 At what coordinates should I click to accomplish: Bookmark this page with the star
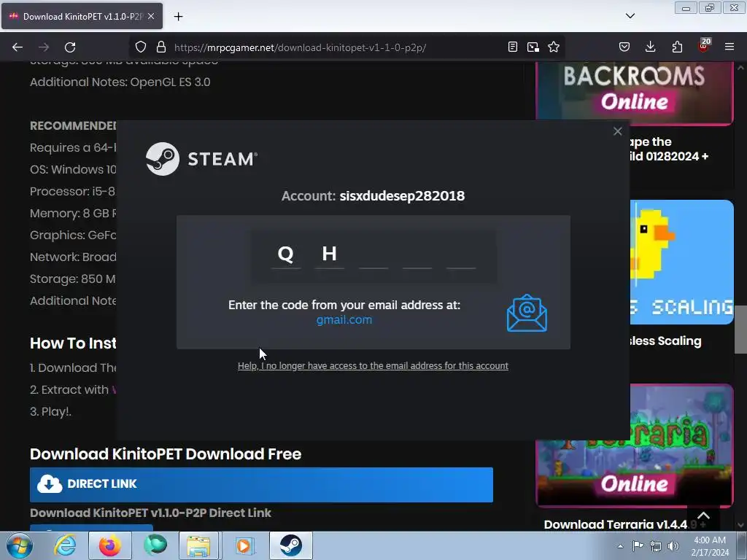[x=554, y=47]
